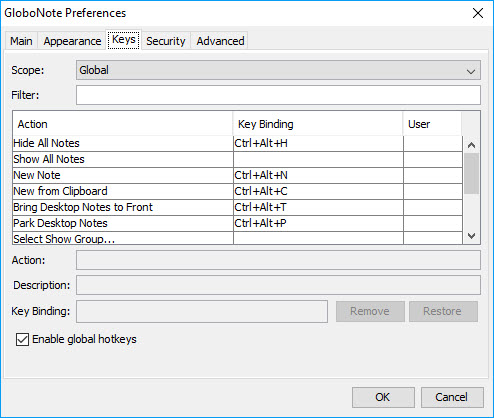
Task: Click Cancel to discard changes
Action: [452, 397]
